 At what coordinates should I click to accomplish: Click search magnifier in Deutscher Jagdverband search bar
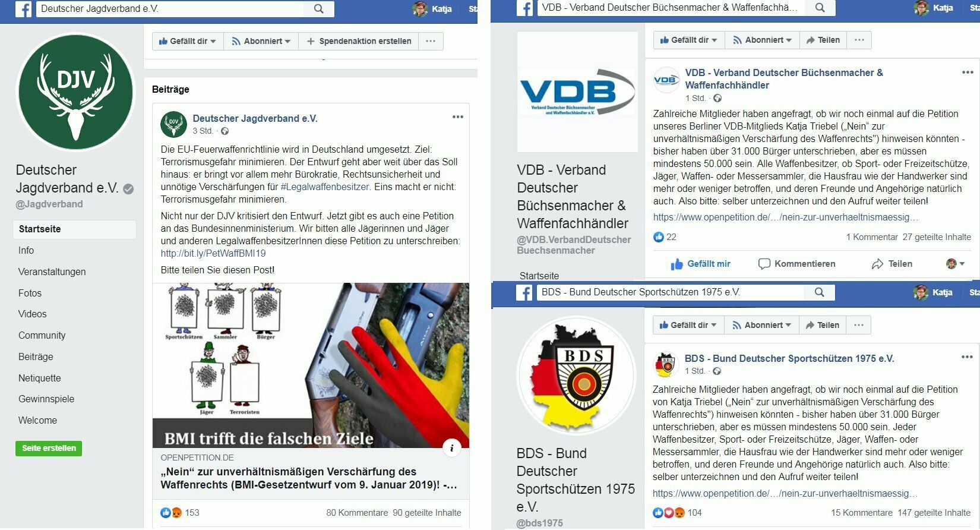(319, 9)
